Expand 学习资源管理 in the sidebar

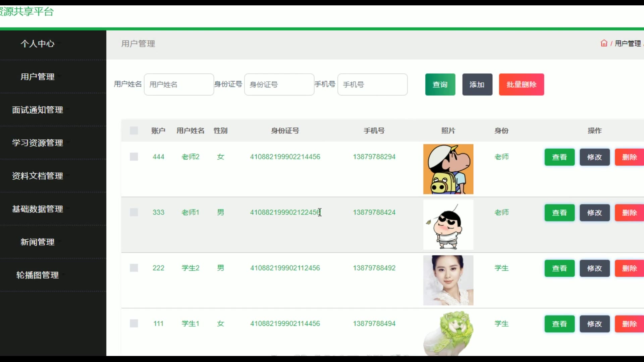[x=38, y=143]
